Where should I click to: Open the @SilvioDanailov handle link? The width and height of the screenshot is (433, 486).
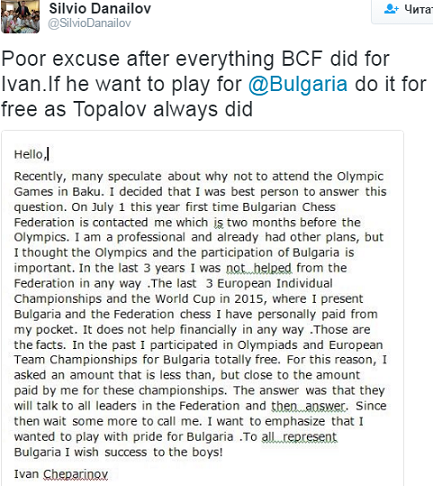(89, 23)
